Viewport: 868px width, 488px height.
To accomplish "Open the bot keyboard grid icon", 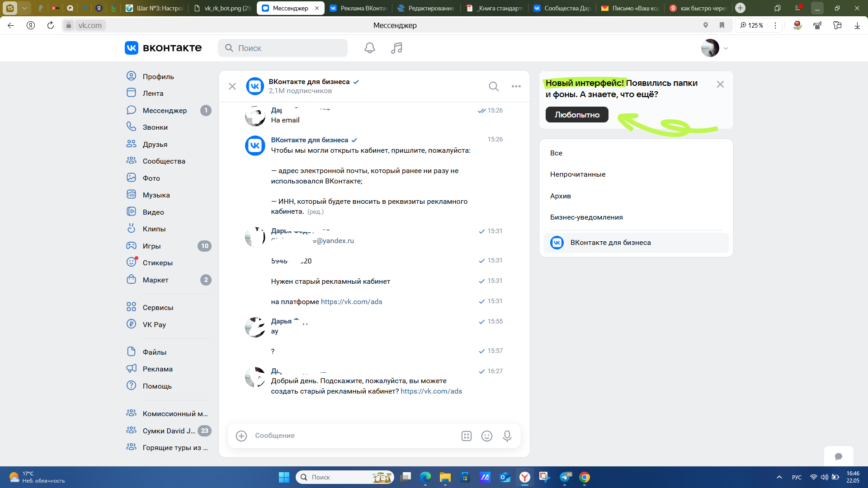I will tap(467, 436).
